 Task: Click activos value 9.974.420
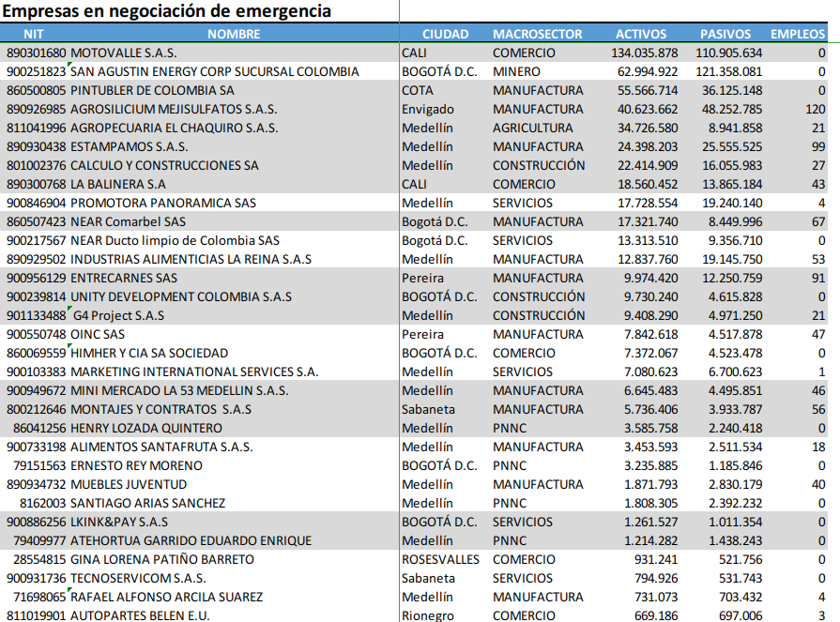[x=651, y=278]
